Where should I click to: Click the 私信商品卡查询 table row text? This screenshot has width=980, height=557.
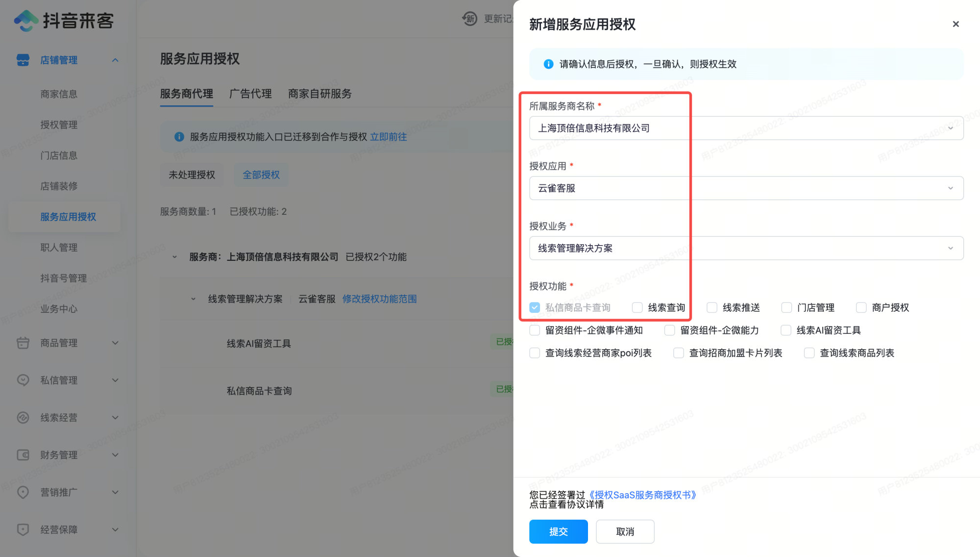(x=259, y=391)
